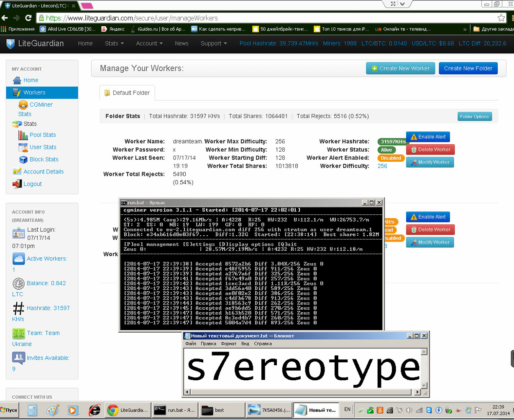Open the Правка menu in Notepad
The image size is (514, 420).
point(208,344)
